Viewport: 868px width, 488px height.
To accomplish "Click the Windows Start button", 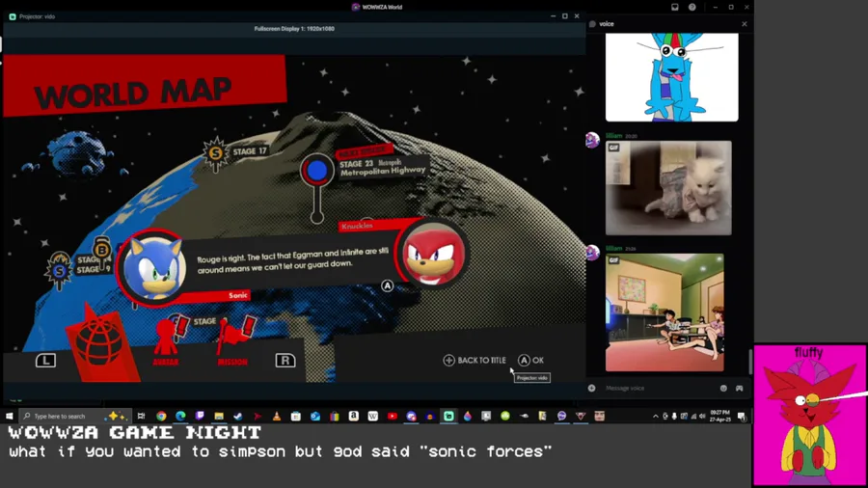I will pos(10,416).
